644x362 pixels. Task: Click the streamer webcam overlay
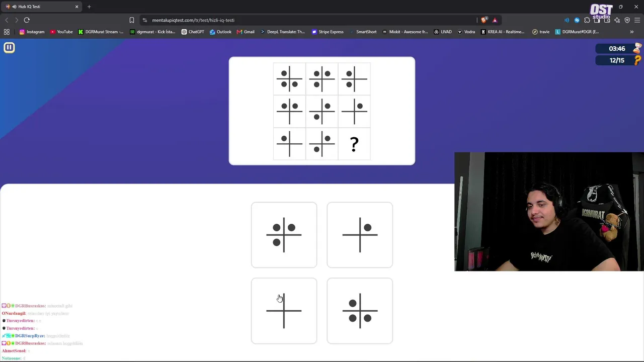(x=549, y=212)
